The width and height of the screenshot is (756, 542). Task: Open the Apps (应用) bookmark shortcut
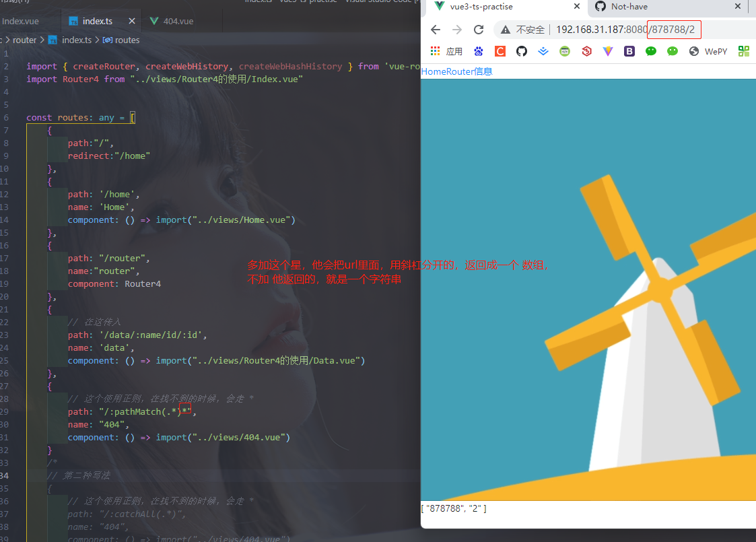(446, 51)
